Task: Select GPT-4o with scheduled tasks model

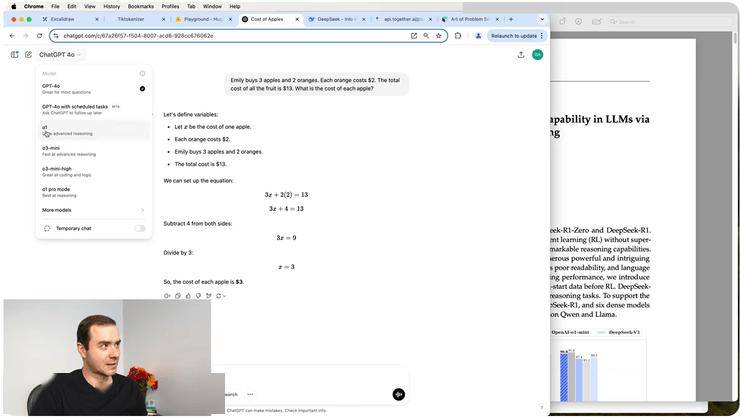Action: pyautogui.click(x=93, y=109)
